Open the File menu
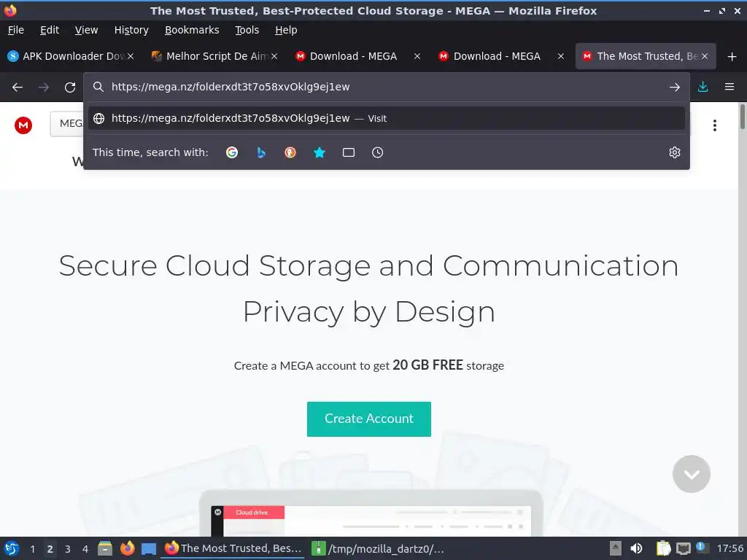This screenshot has width=747, height=560. tap(16, 30)
